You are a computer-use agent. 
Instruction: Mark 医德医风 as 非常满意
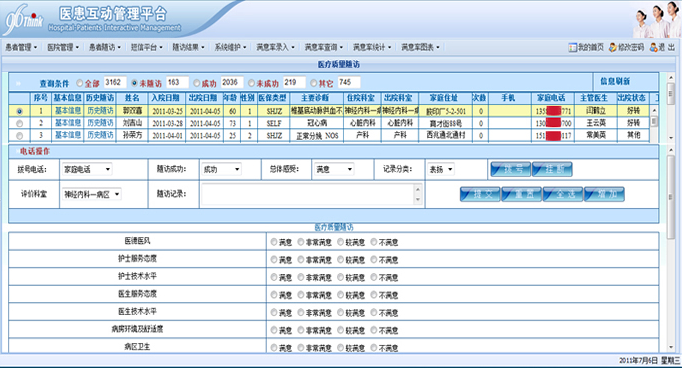point(301,242)
